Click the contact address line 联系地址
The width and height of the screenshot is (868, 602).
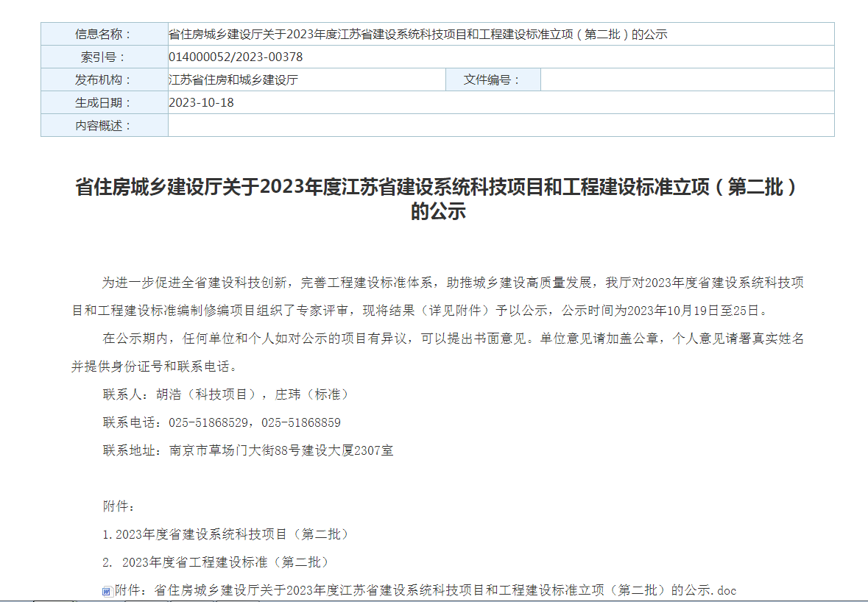click(248, 450)
